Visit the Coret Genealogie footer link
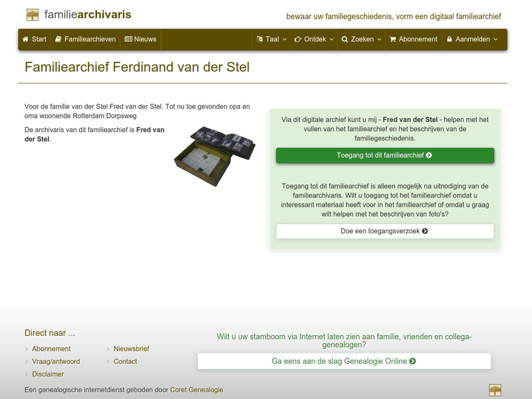Image resolution: width=532 pixels, height=399 pixels. tap(197, 390)
